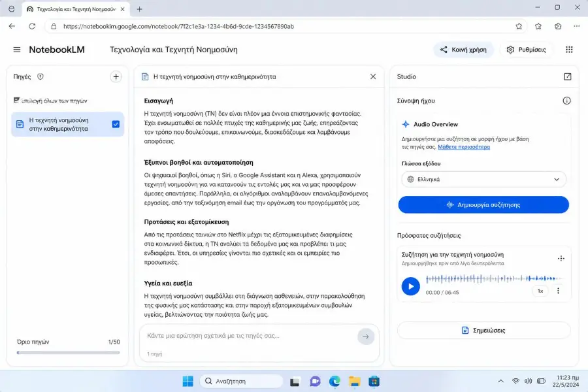Viewport: 588px width, 392px height.
Task: Click the browser profile icon at top-left
Action: pyautogui.click(x=12, y=8)
